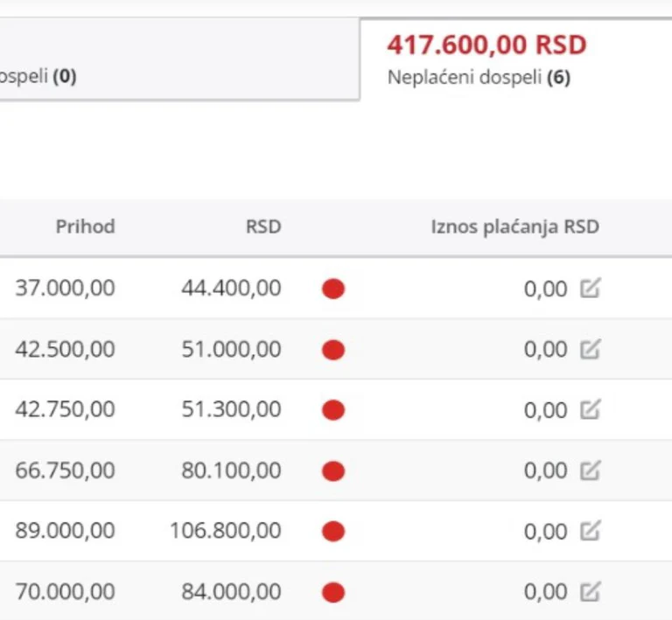Select the 37.000,00 Prihod cell
Screen dimensions: 672x620
pyautogui.click(x=65, y=288)
